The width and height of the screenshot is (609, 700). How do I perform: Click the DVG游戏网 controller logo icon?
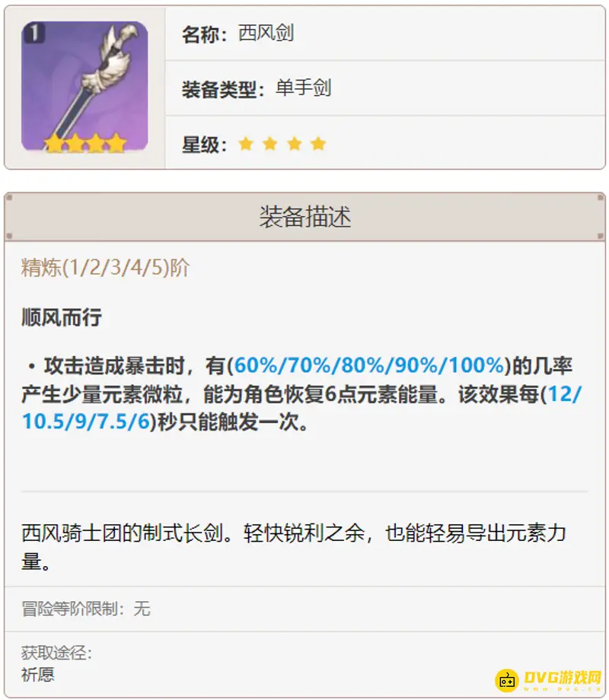[507, 680]
